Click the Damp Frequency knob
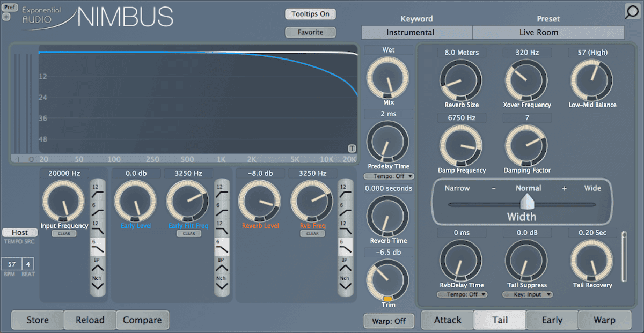Screen dimensions: 644x333 [x=461, y=146]
